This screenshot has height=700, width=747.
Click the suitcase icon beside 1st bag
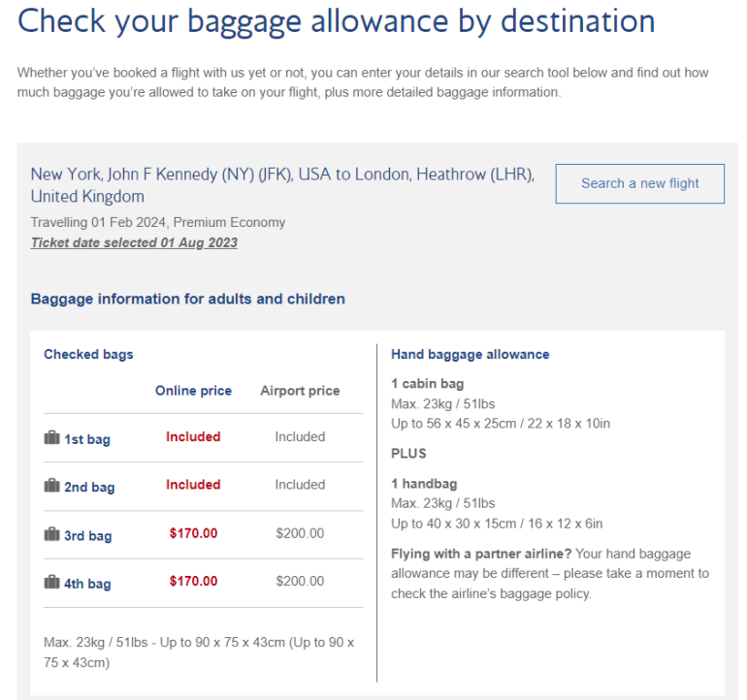[51, 438]
